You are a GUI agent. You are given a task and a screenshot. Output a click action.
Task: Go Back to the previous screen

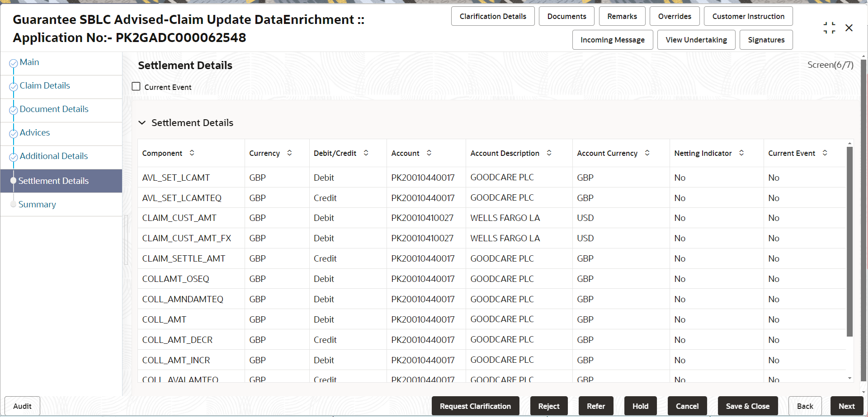[x=805, y=406]
